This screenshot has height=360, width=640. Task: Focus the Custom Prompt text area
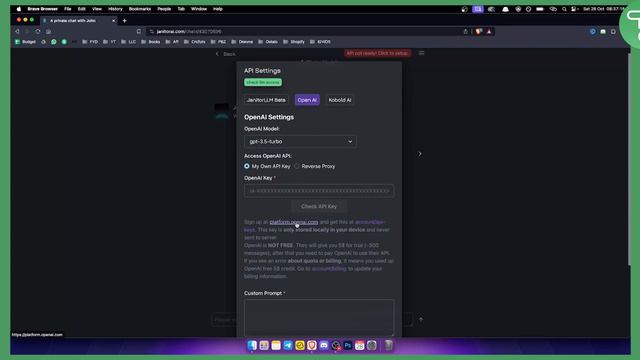click(x=319, y=318)
